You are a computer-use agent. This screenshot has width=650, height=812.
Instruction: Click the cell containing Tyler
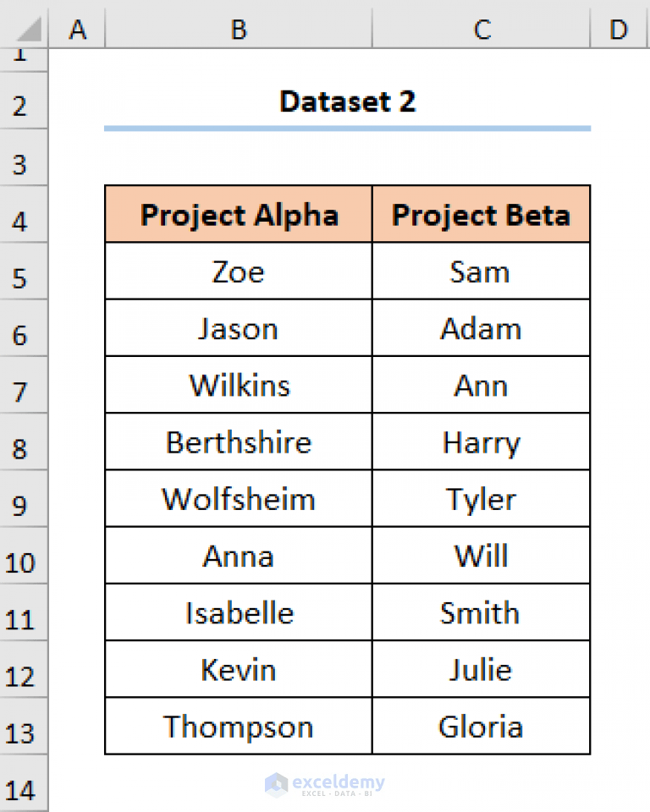[481, 498]
